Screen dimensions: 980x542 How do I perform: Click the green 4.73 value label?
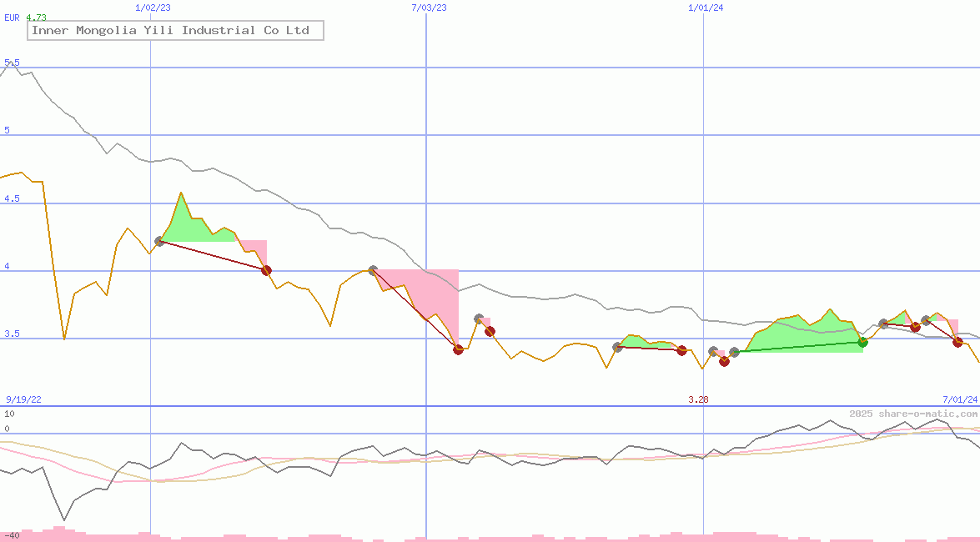[x=36, y=18]
